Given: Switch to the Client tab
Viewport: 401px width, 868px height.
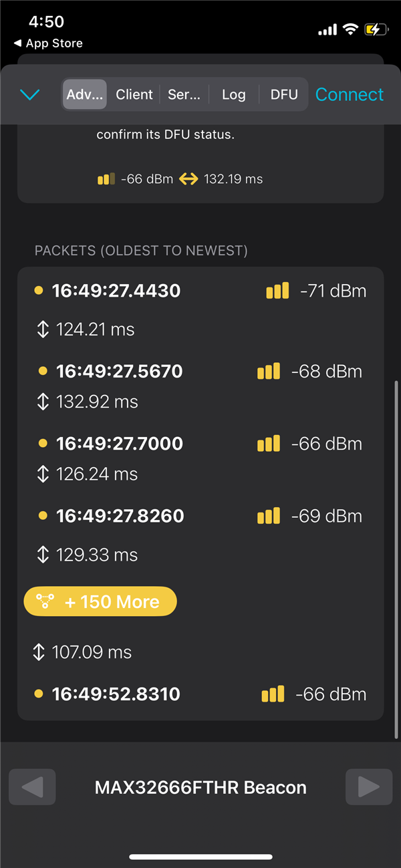Looking at the screenshot, I should [x=134, y=94].
